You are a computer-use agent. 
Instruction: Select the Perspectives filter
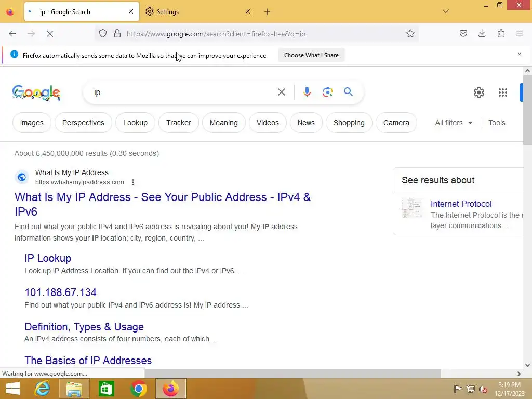tap(83, 123)
